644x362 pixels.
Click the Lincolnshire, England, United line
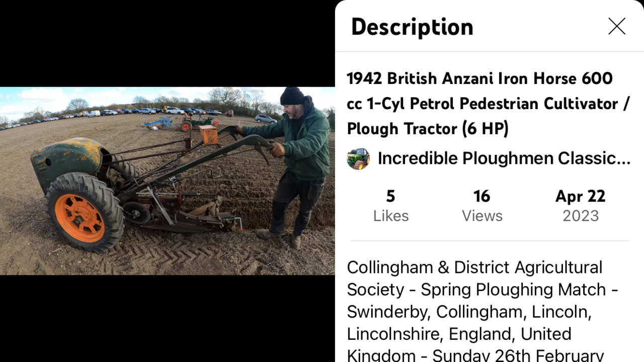point(459,334)
